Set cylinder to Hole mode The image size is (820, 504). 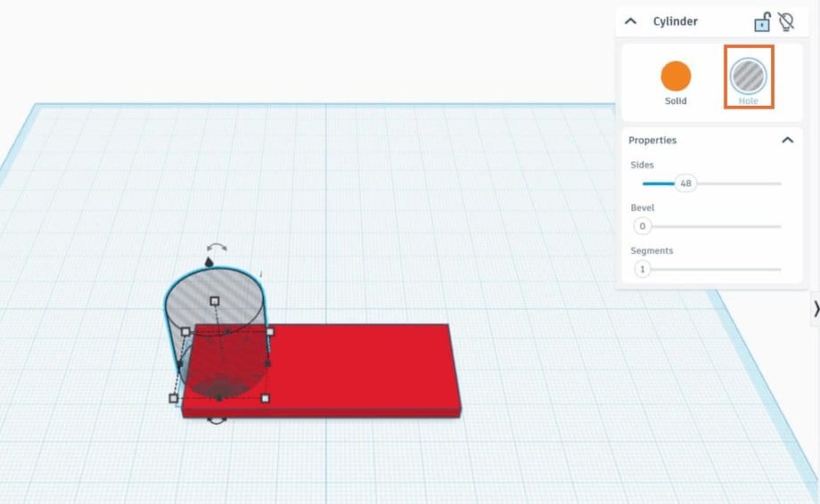(749, 77)
